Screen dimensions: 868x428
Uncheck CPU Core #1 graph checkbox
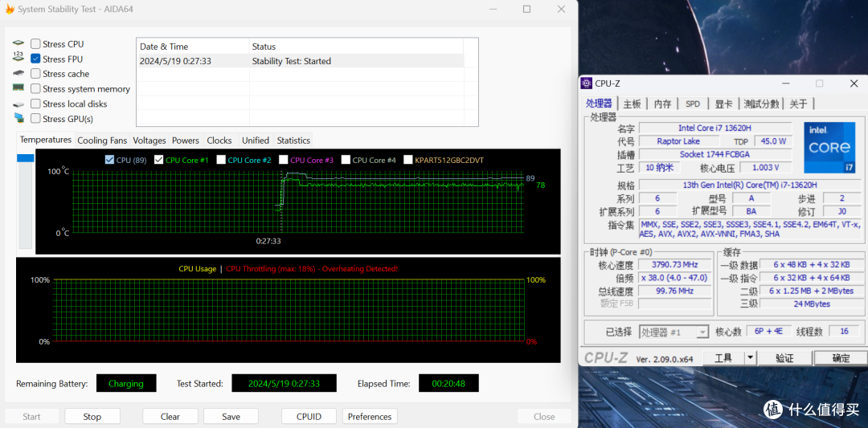click(158, 160)
